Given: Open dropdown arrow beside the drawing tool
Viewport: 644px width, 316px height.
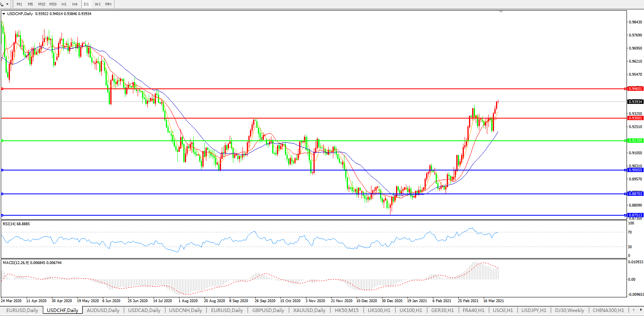Looking at the screenshot, I should pos(7,4).
